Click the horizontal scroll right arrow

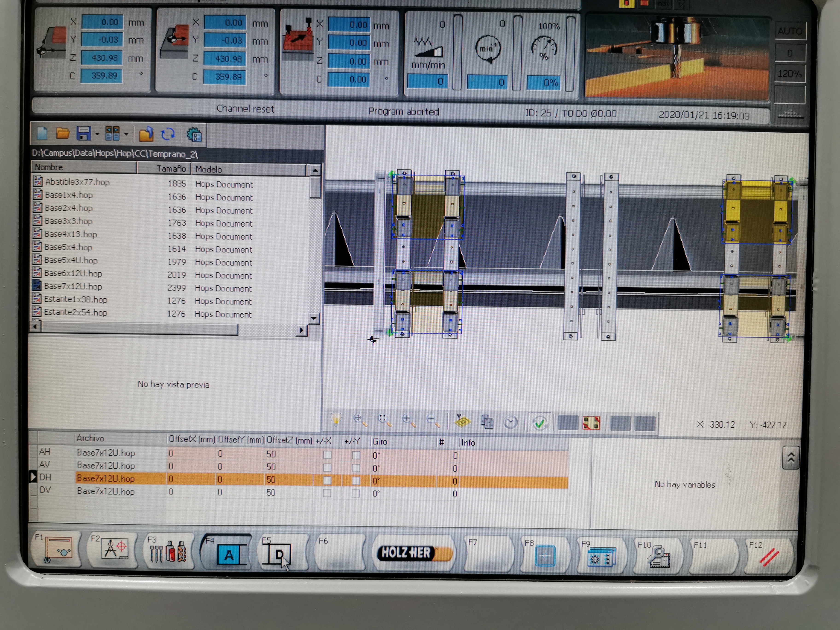[x=301, y=330]
